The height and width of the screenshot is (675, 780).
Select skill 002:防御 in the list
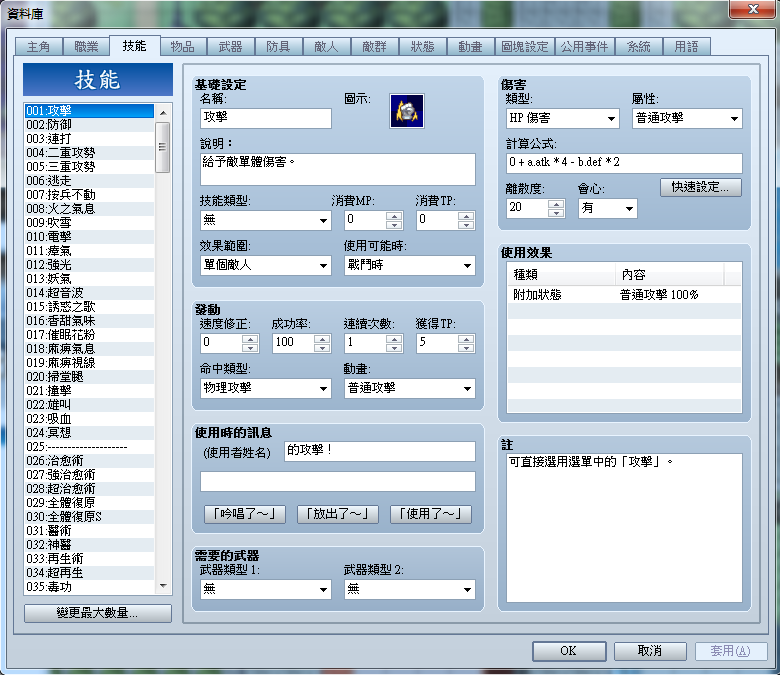point(90,124)
